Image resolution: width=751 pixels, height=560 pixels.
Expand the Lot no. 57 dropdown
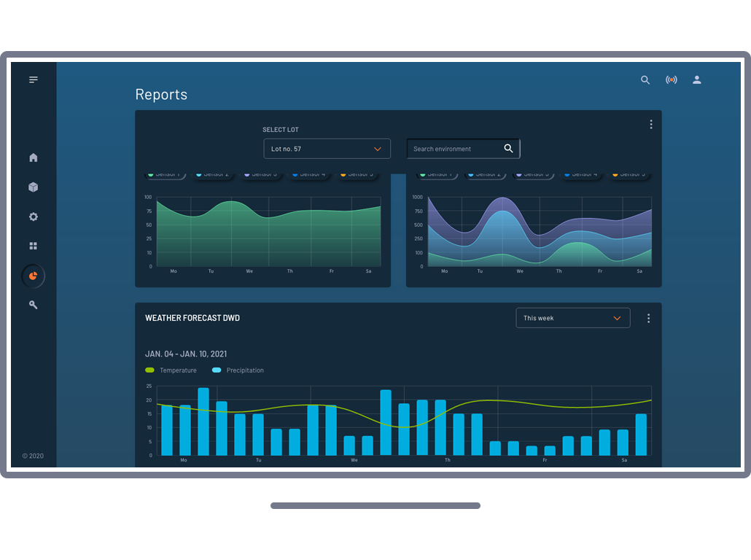click(327, 149)
